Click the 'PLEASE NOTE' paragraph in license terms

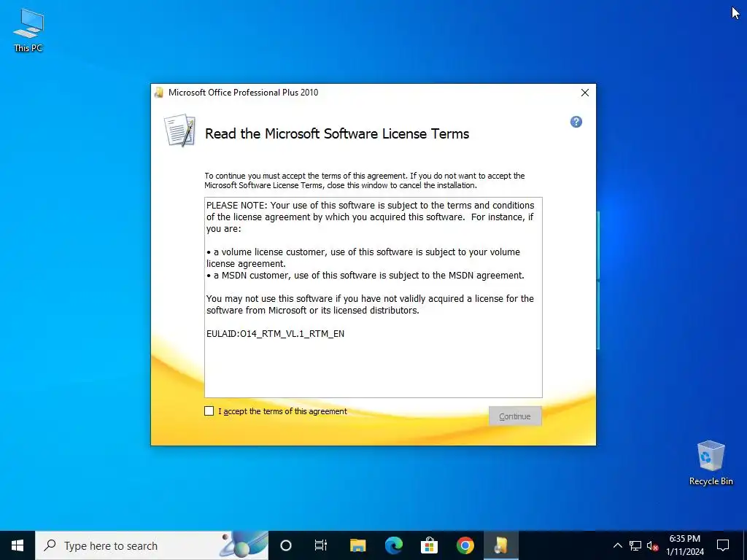pos(370,217)
